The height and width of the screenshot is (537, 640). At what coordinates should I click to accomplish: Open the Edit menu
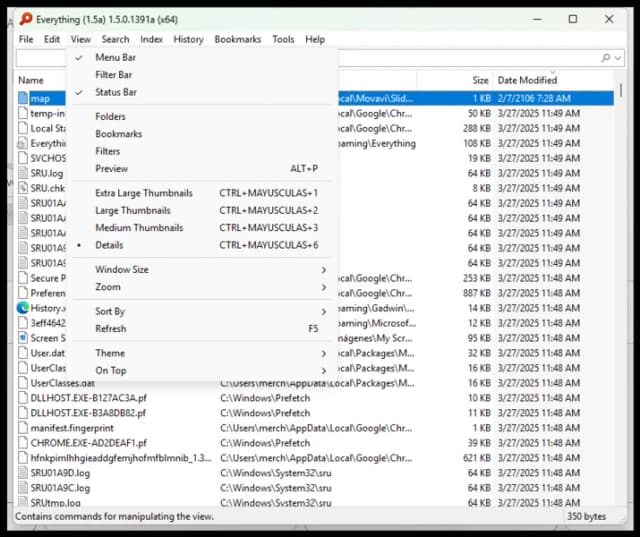tap(52, 40)
